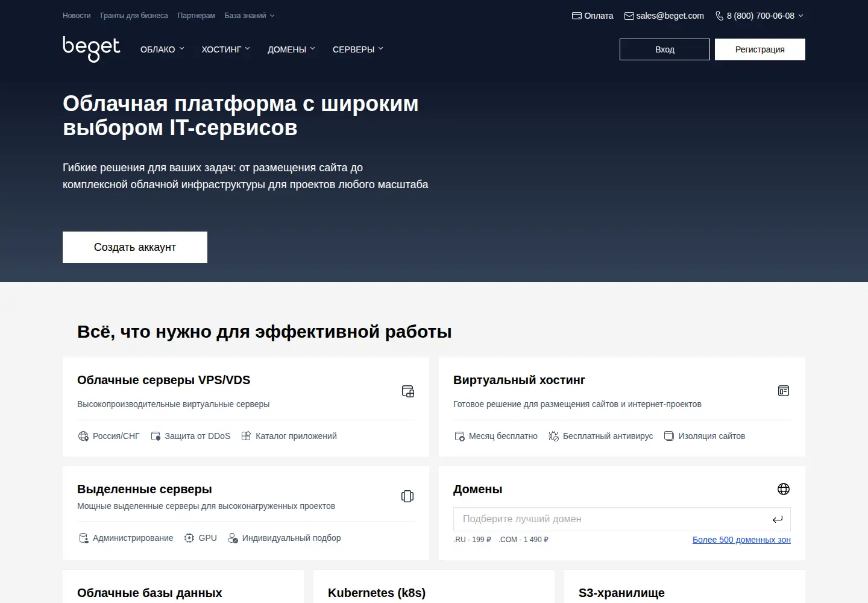This screenshot has width=868, height=603.
Task: Click the VPS/VDS cloud servers card icon
Action: click(408, 391)
